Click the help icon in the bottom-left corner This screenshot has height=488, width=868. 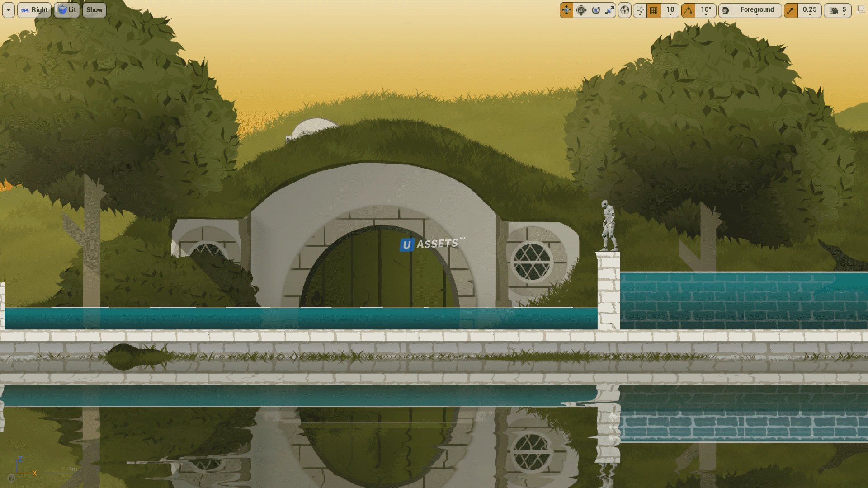coord(12,478)
